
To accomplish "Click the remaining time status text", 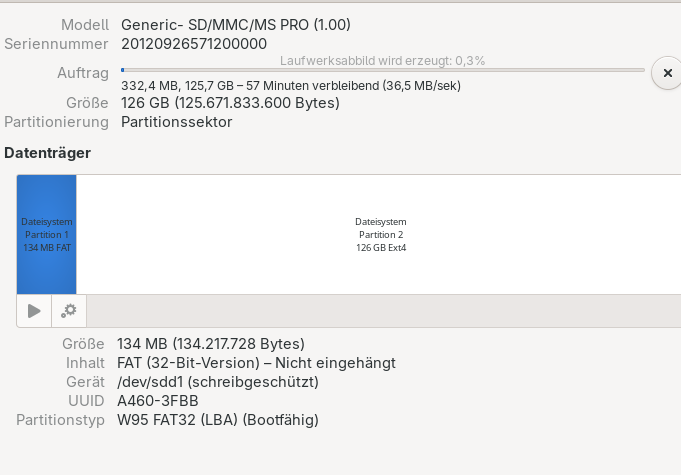I will point(290,86).
